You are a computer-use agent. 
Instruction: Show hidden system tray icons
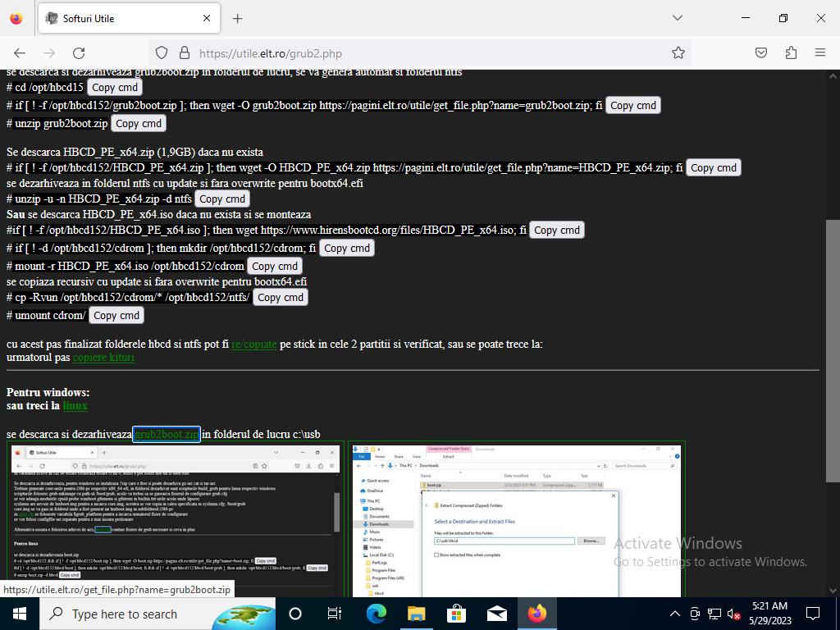tap(674, 614)
